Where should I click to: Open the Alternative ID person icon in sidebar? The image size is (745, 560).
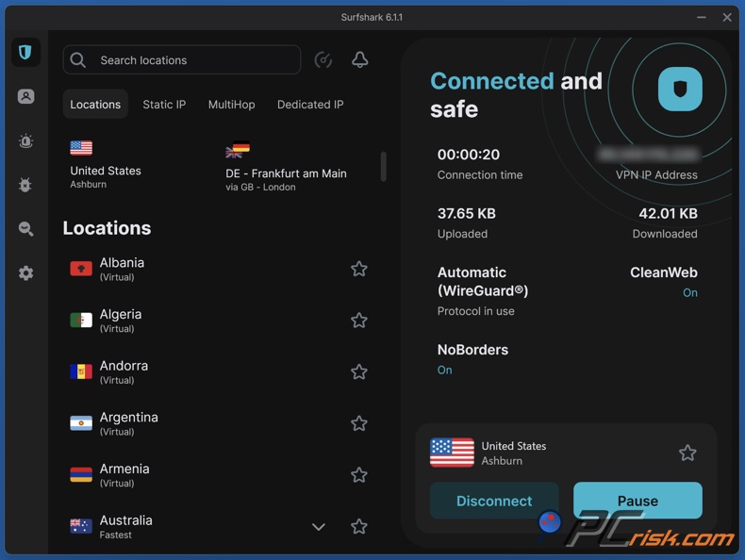(25, 97)
